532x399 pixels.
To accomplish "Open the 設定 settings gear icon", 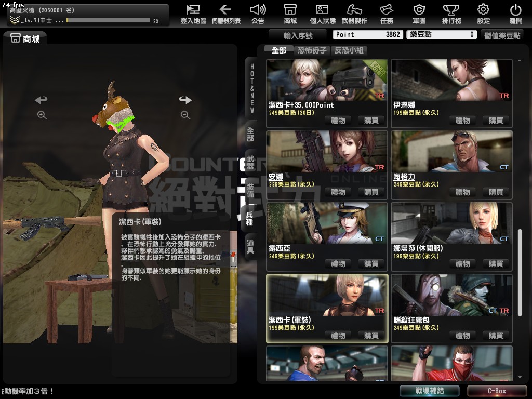I will coord(484,14).
